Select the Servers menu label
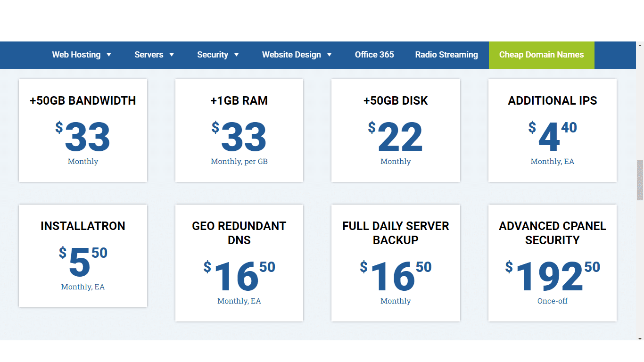644x362 pixels. pyautogui.click(x=149, y=55)
